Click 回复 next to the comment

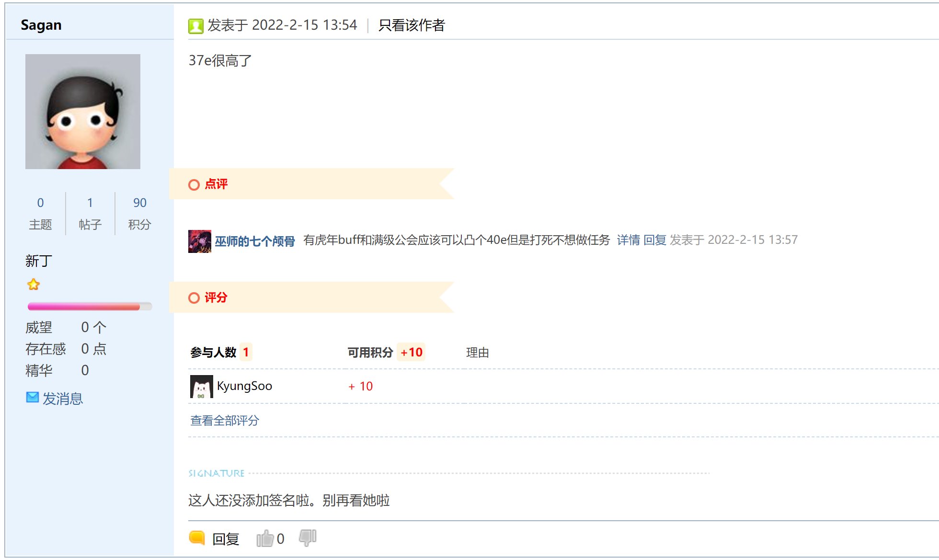coord(654,240)
